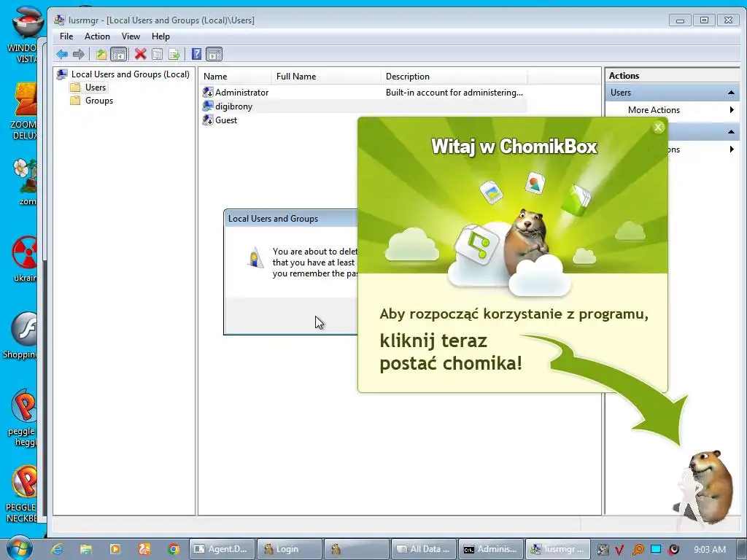Click the Up one level folder icon
Screen dimensions: 747x560
point(101,54)
